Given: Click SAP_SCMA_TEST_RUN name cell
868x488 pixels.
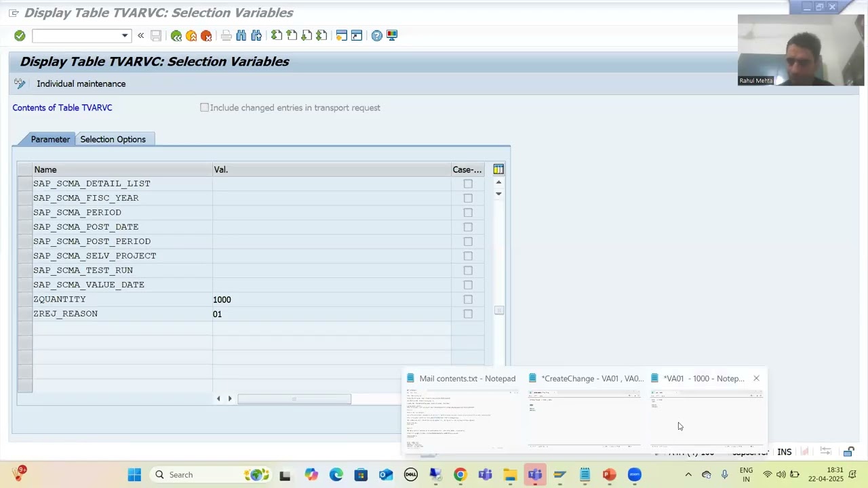Looking at the screenshot, I should 123,270.
